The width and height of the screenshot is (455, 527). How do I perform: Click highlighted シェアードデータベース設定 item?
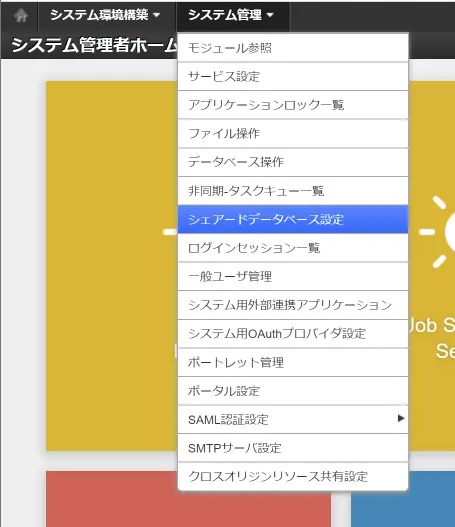[293, 219]
